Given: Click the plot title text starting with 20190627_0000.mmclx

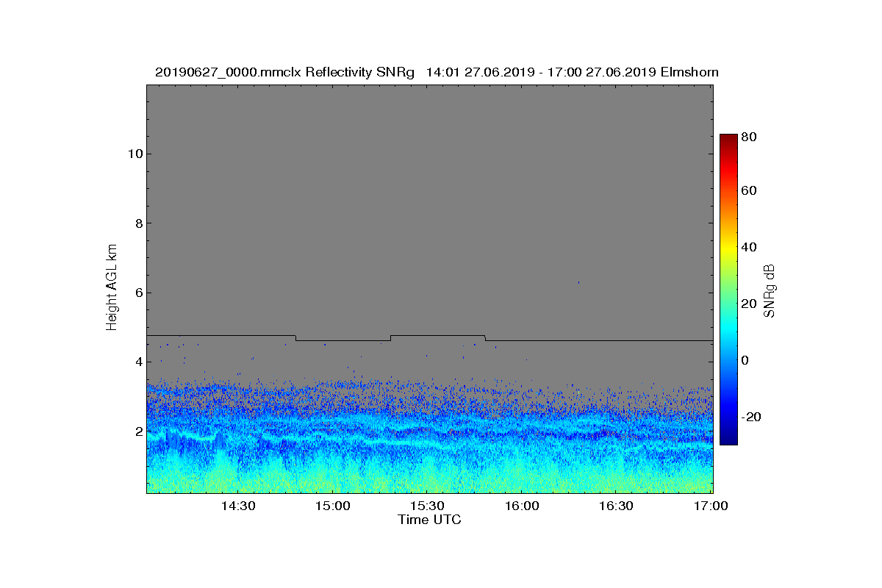Looking at the screenshot, I should click(437, 73).
